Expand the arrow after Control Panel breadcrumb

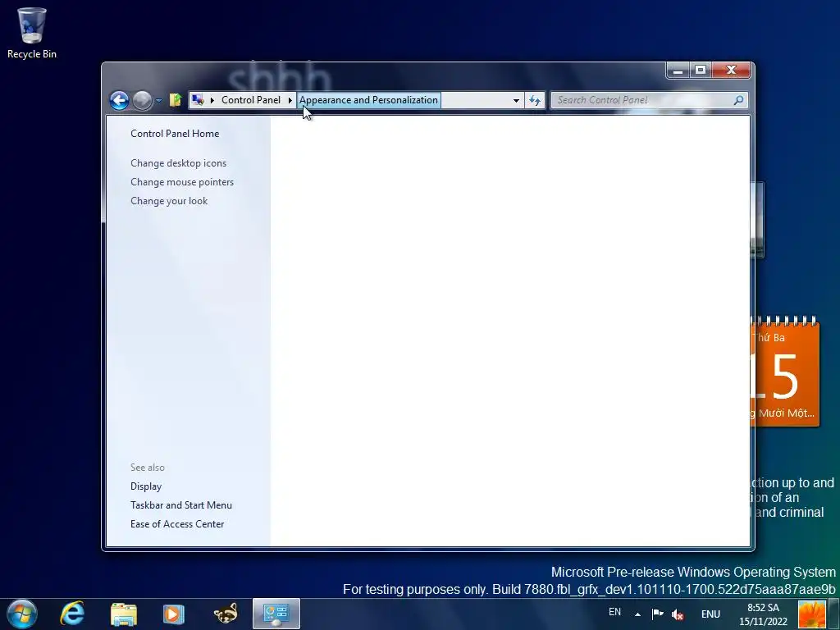click(290, 100)
